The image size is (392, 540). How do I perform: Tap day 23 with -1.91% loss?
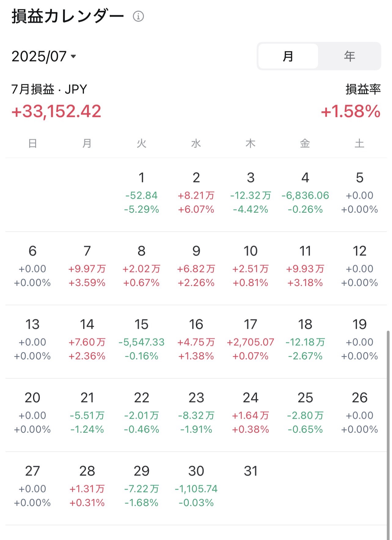[196, 415]
